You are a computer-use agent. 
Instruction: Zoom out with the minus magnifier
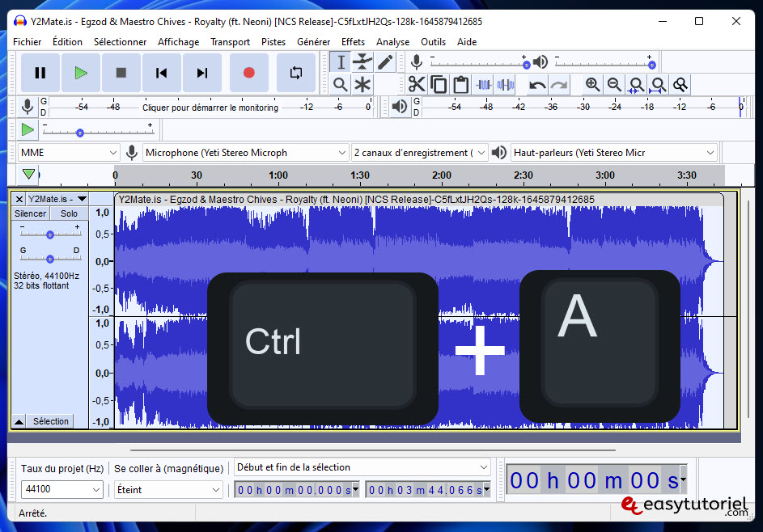tap(614, 85)
